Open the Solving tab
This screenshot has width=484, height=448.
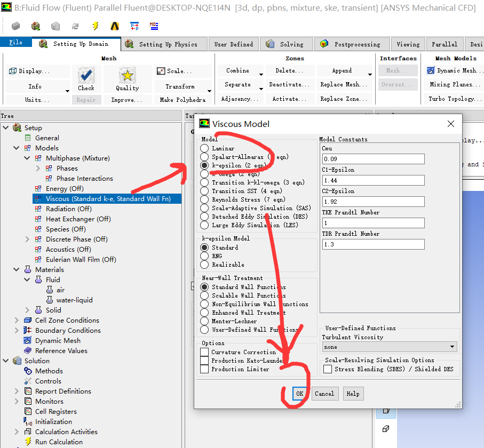(287, 44)
